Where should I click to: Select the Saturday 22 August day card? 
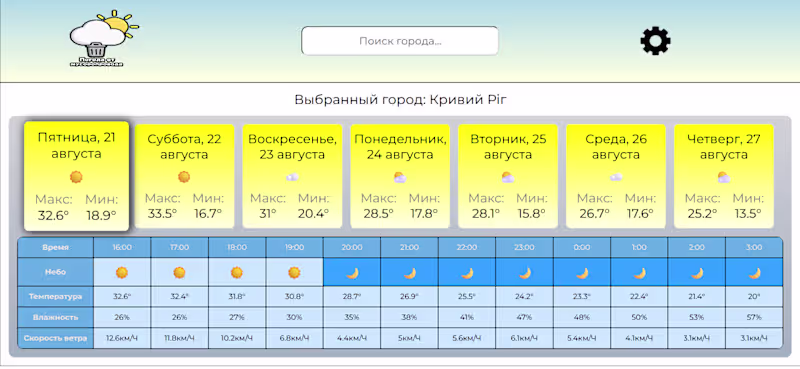coord(184,176)
